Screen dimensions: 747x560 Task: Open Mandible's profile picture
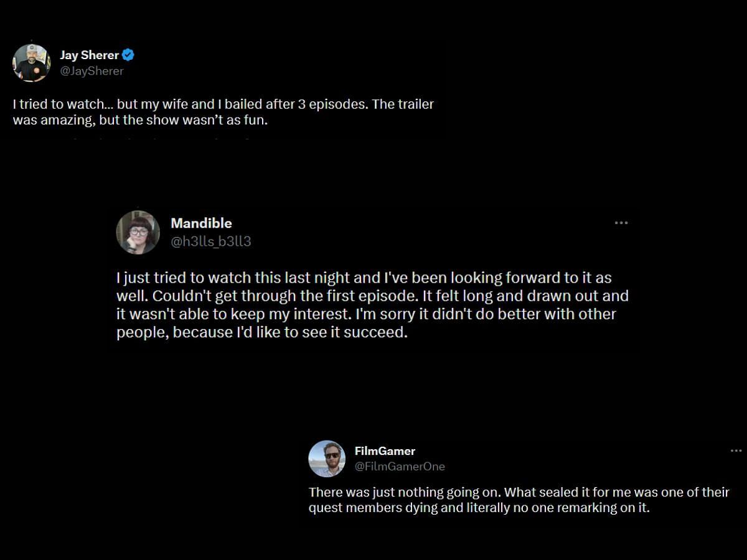138,232
